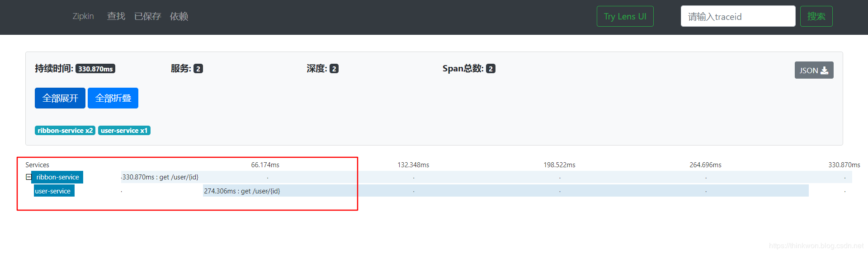Open the 330.870ms ribbon-service span bar
The width and height of the screenshot is (868, 254).
coord(486,177)
